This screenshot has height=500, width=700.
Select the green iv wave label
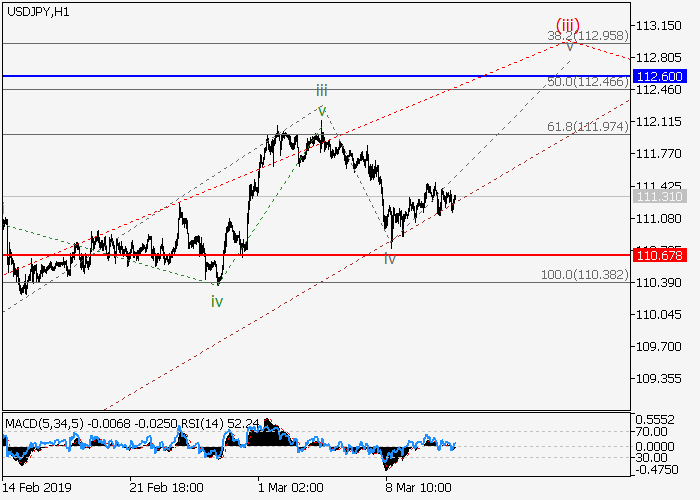click(217, 300)
